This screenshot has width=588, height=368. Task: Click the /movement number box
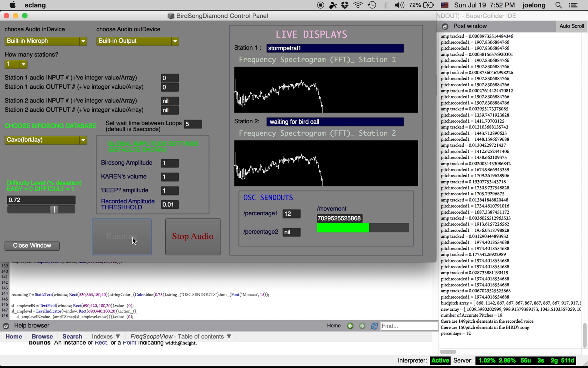click(x=340, y=218)
